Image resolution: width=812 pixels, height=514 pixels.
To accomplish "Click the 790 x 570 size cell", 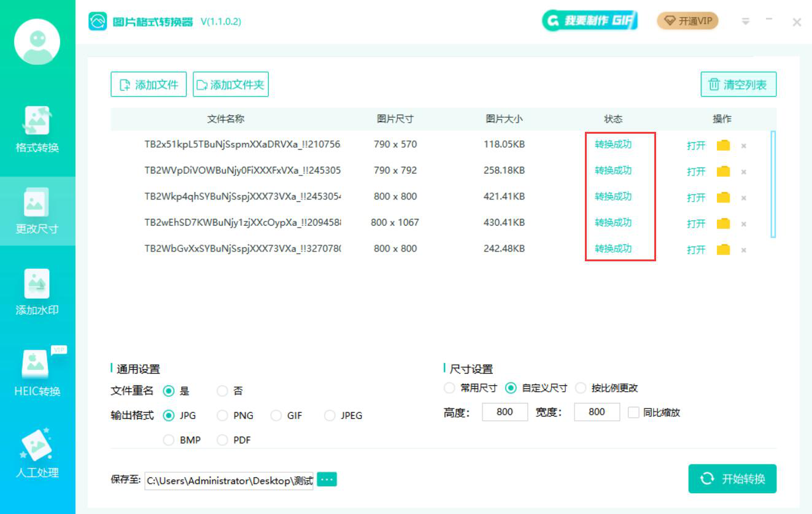I will (x=395, y=145).
